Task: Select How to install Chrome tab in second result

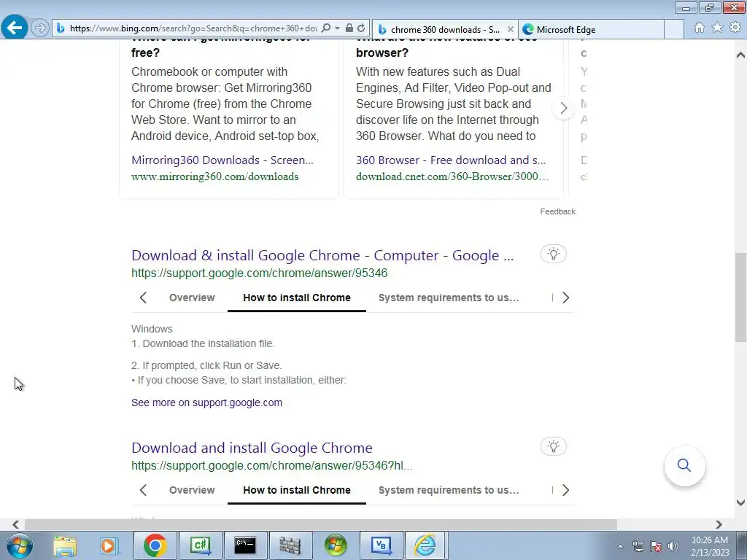Action: (x=297, y=490)
